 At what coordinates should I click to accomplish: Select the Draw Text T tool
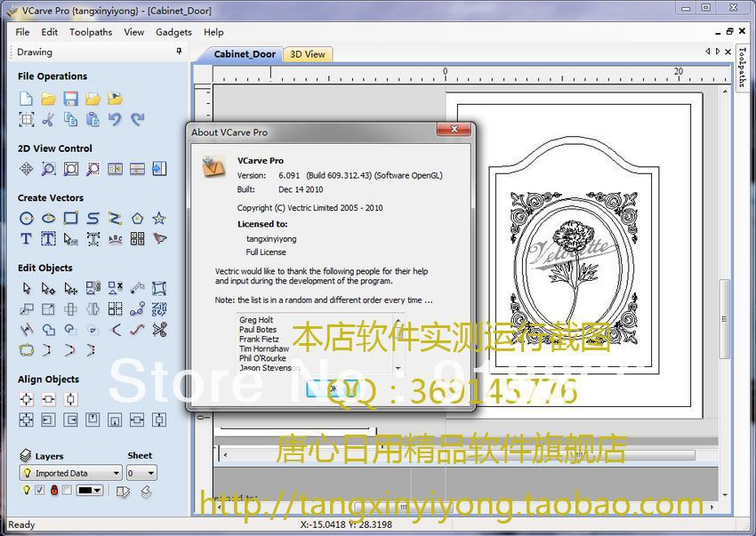click(x=26, y=238)
